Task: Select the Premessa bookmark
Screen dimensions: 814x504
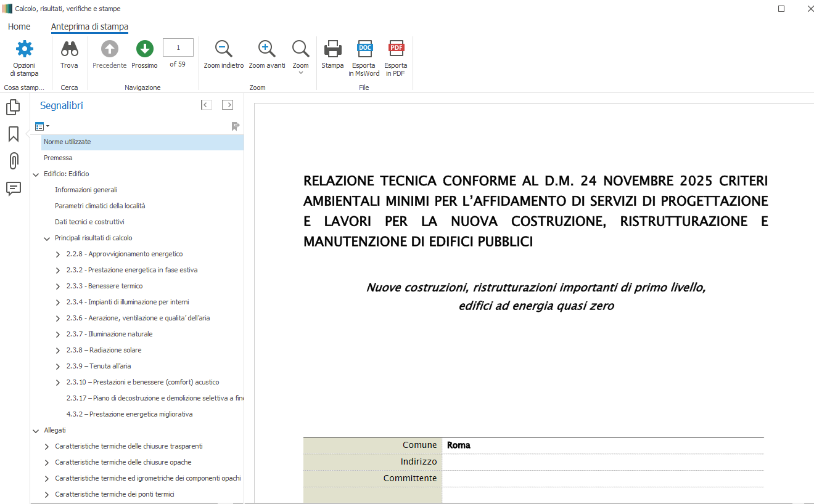Action: (x=58, y=158)
